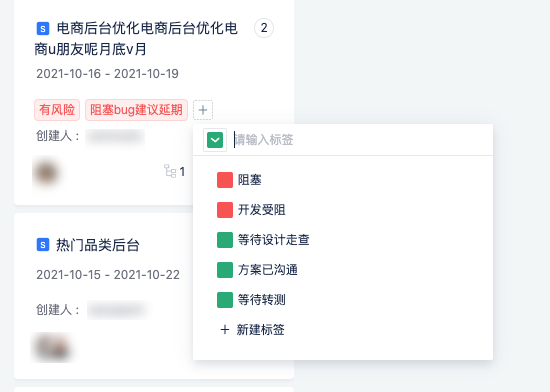Click the dashed plus add-tag button
The height and width of the screenshot is (392, 550).
[203, 110]
